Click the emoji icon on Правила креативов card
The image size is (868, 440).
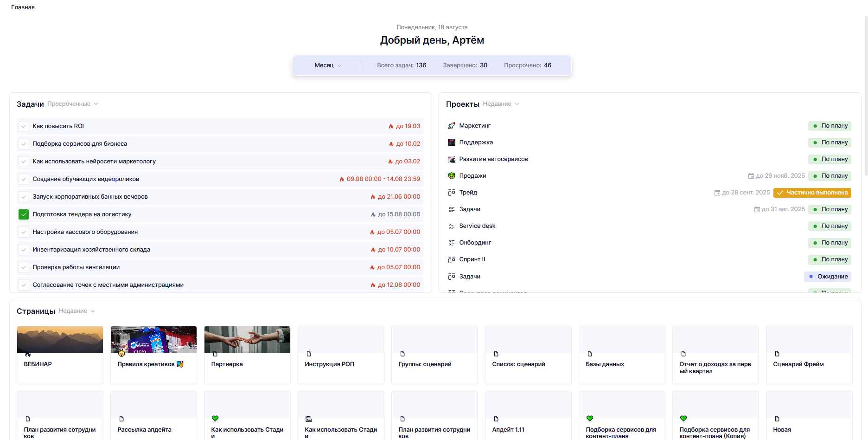tap(121, 353)
